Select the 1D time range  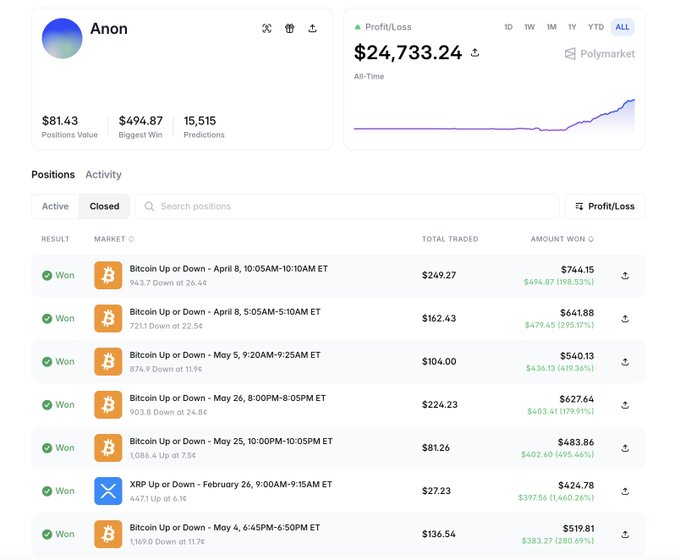508,27
